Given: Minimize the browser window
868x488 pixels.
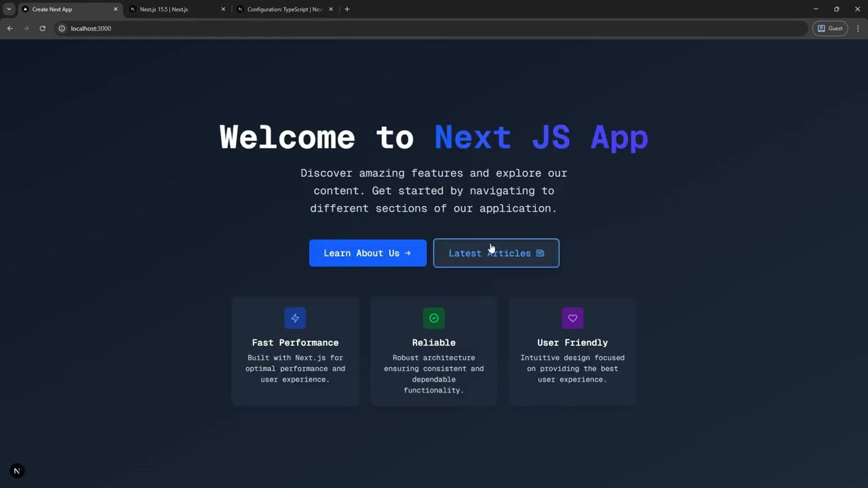Looking at the screenshot, I should (x=816, y=9).
